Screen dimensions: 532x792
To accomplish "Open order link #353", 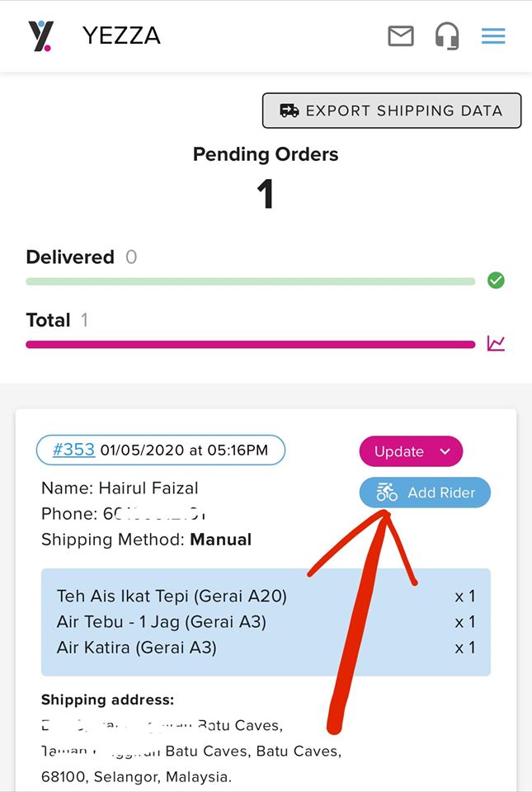I will (73, 449).
